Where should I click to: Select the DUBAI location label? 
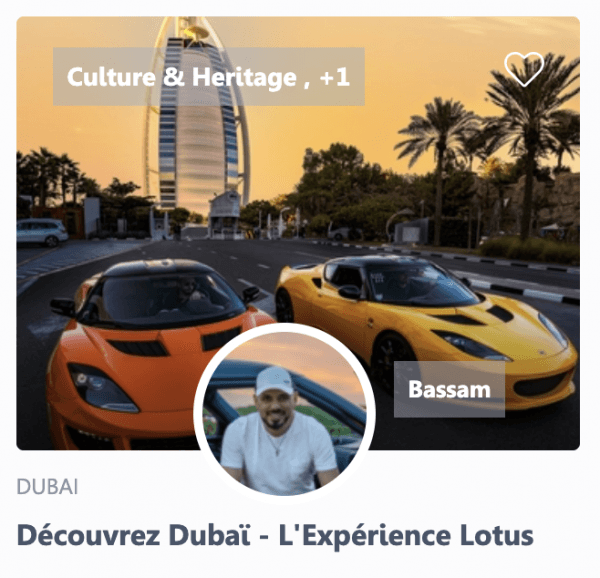(47, 487)
